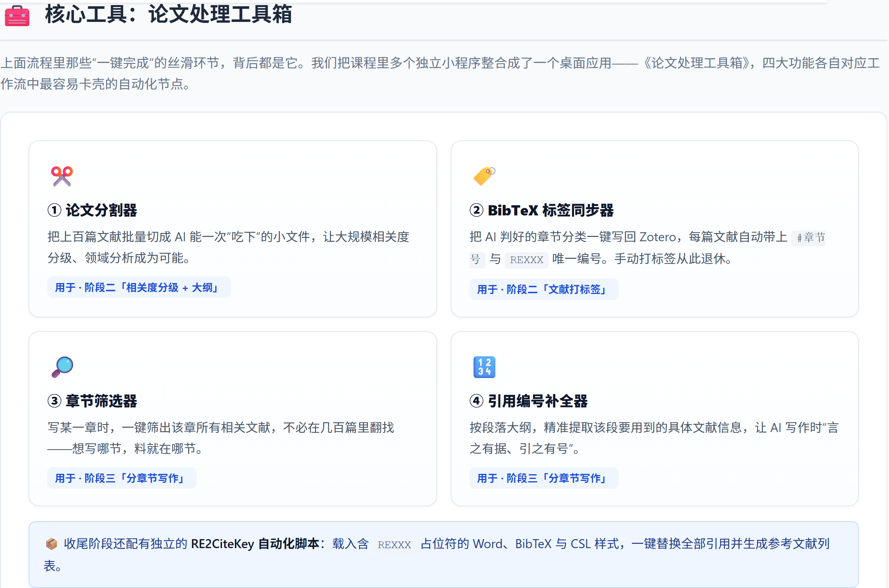
Task: Click the title ① 论文分割器
Action: 92,210
